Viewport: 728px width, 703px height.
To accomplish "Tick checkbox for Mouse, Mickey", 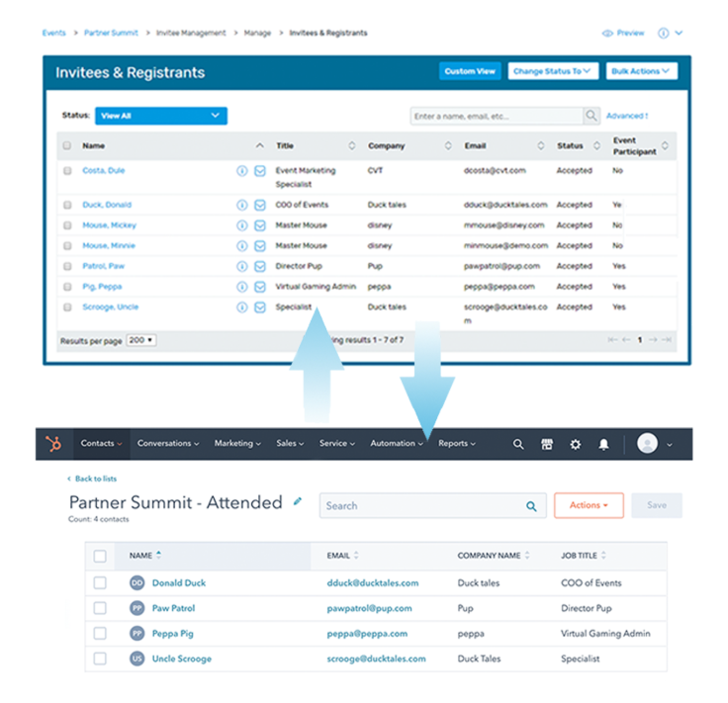I will click(x=67, y=225).
